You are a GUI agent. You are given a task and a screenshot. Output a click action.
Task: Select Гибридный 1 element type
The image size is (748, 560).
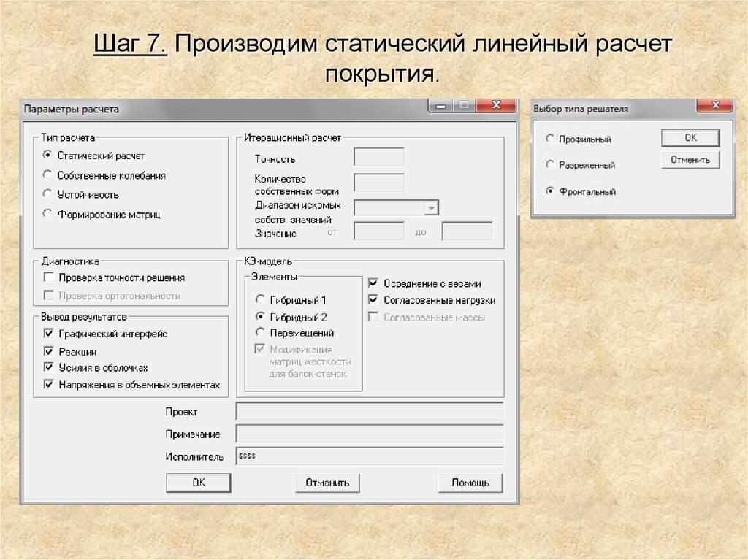tap(260, 299)
